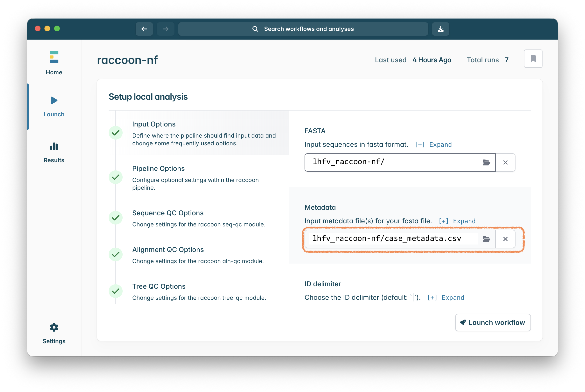Clear the FASTA input path

(x=505, y=162)
